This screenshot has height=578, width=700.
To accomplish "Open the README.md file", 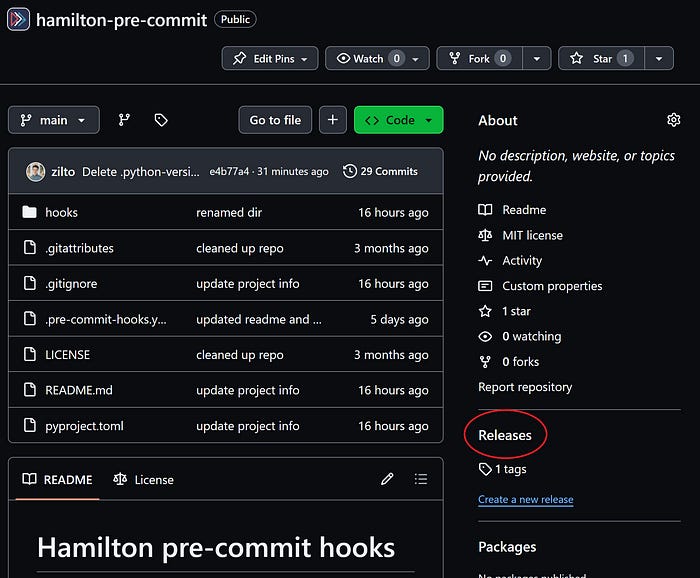I will (x=79, y=390).
